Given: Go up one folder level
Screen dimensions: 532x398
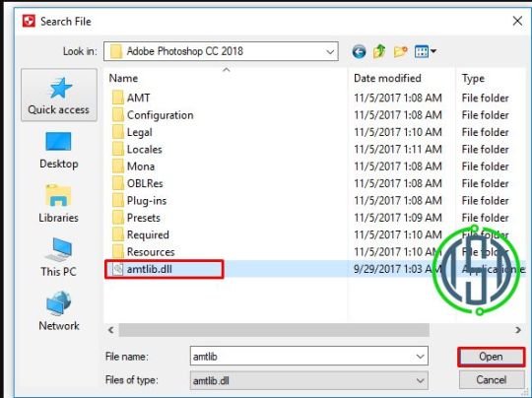Looking at the screenshot, I should (x=379, y=51).
